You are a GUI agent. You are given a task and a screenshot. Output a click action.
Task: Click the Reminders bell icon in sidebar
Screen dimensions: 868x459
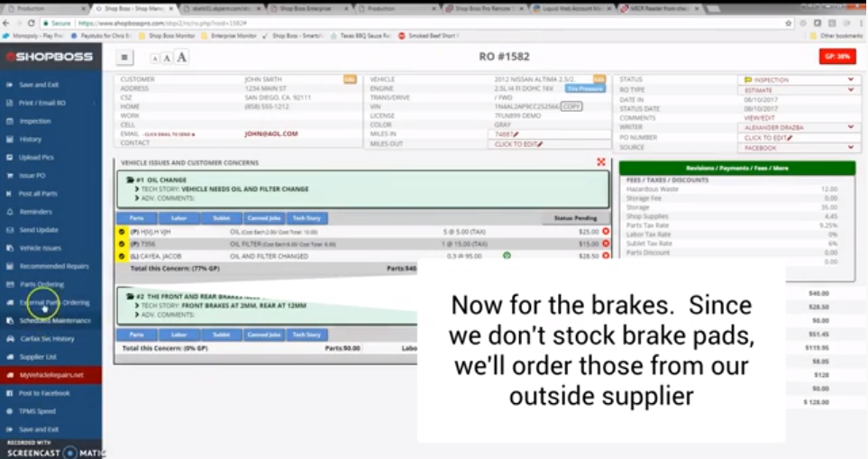pos(11,212)
